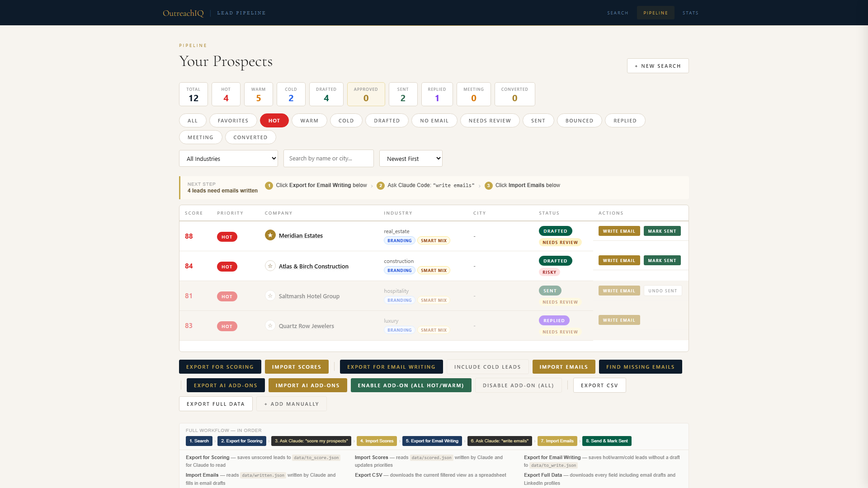Click Branding tag on Meridian Estates row
Viewport: 868px width, 488px height.
399,241
